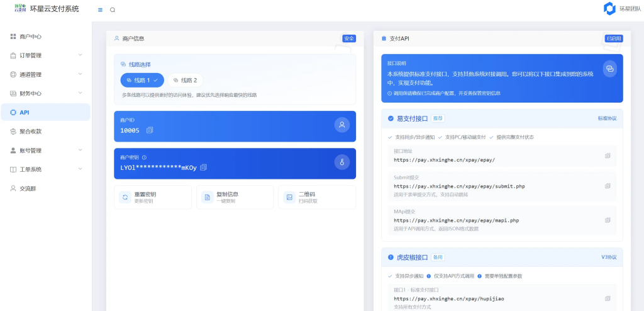
Task: Select 线路 1 route option
Action: [x=142, y=81]
